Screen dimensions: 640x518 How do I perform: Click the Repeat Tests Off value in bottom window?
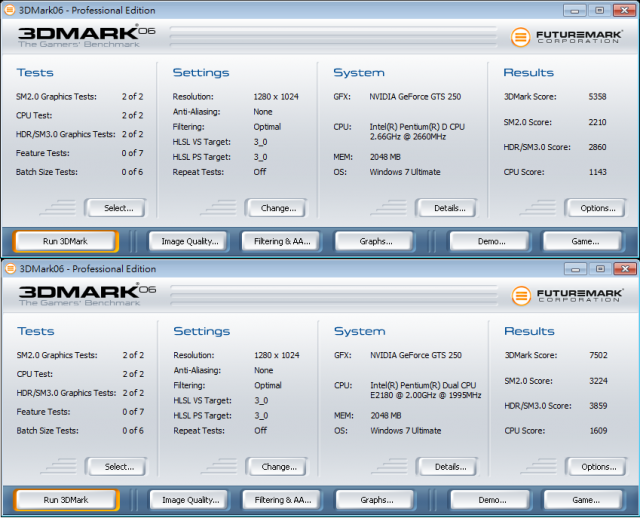[x=260, y=431]
